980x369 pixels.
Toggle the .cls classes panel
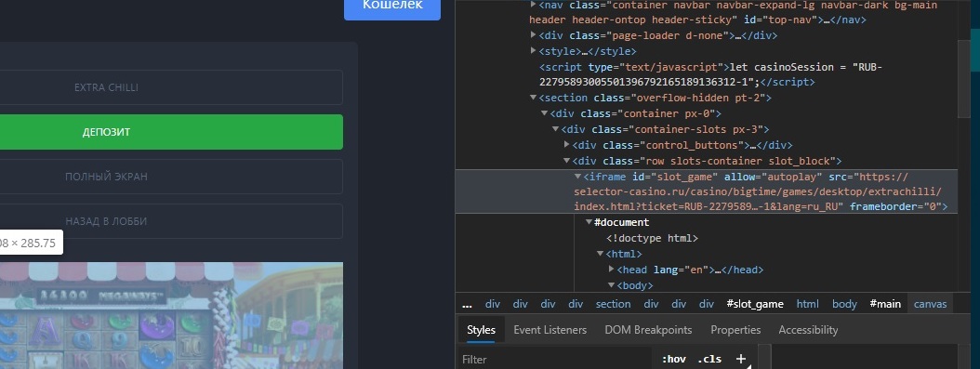point(709,359)
